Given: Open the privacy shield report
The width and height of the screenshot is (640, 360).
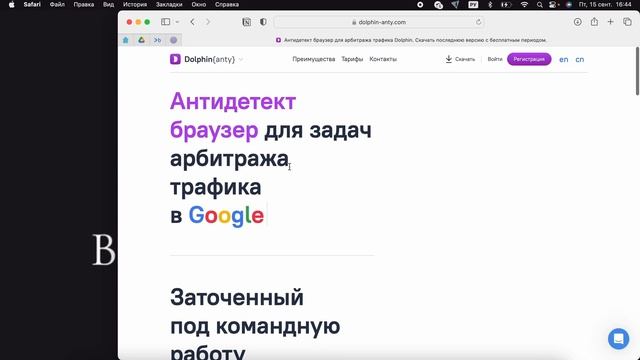Looking at the screenshot, I should tap(263, 22).
